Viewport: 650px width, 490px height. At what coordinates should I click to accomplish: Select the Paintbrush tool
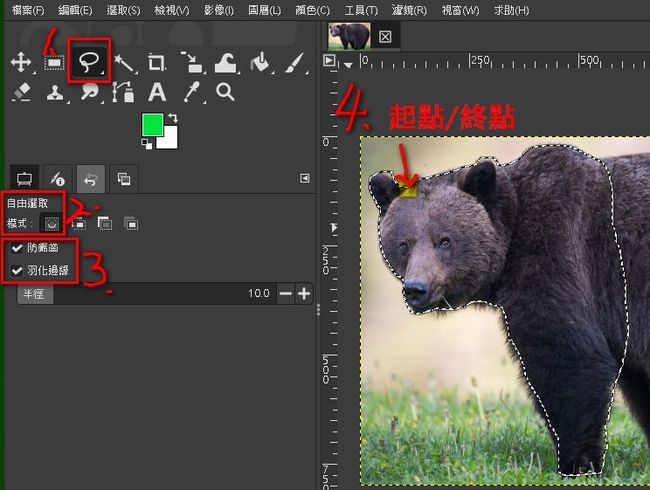[x=294, y=63]
